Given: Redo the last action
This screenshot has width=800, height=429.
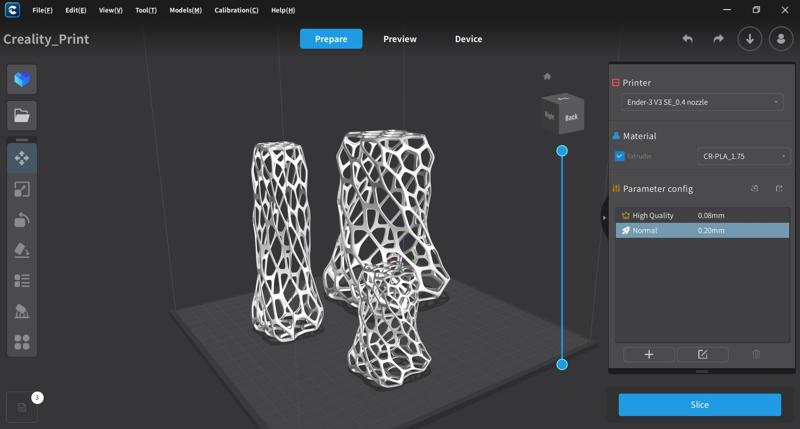Looking at the screenshot, I should point(718,39).
